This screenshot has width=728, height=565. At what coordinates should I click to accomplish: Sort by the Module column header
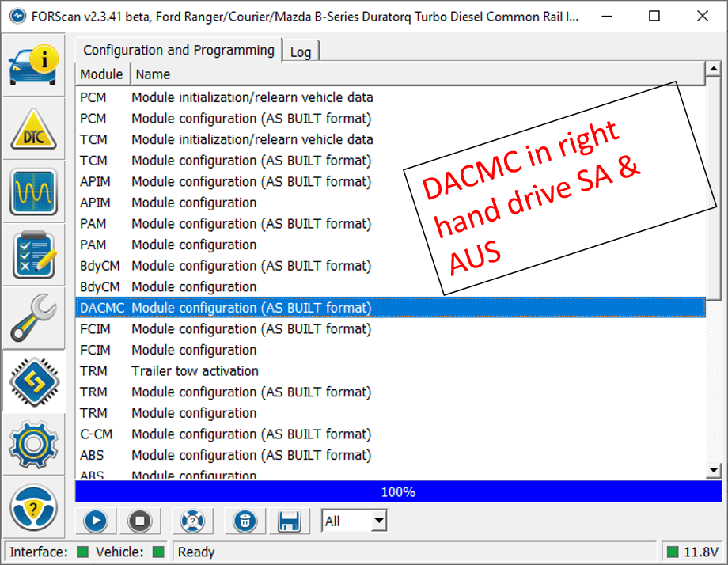[x=101, y=74]
